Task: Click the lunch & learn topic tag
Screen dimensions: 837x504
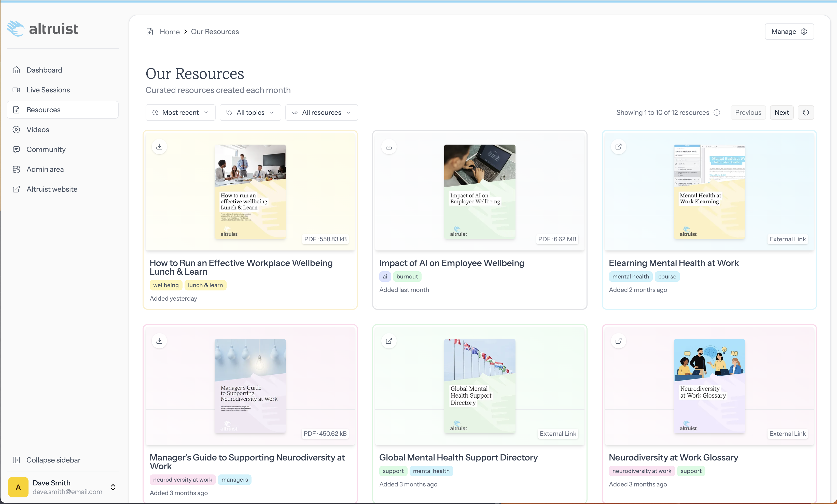Action: 205,285
